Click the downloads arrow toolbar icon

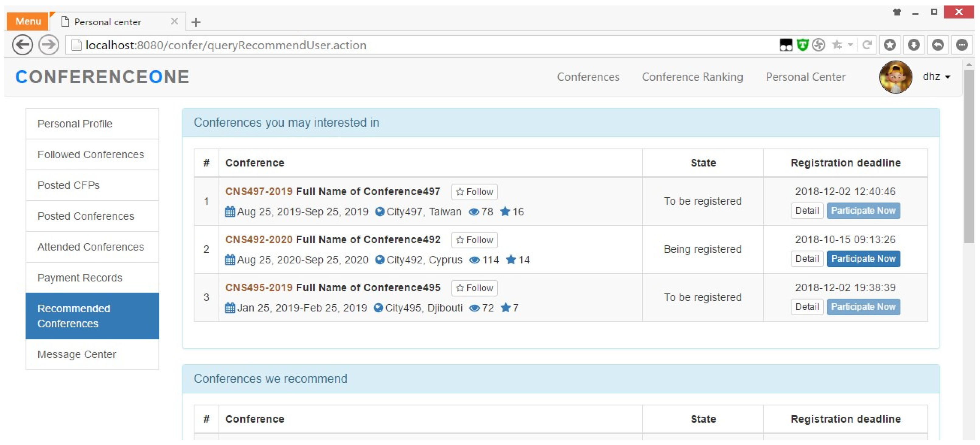pos(913,45)
